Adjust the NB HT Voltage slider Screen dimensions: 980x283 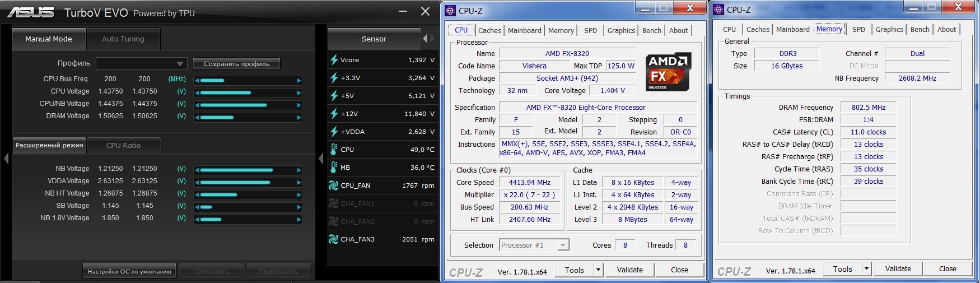click(248, 195)
